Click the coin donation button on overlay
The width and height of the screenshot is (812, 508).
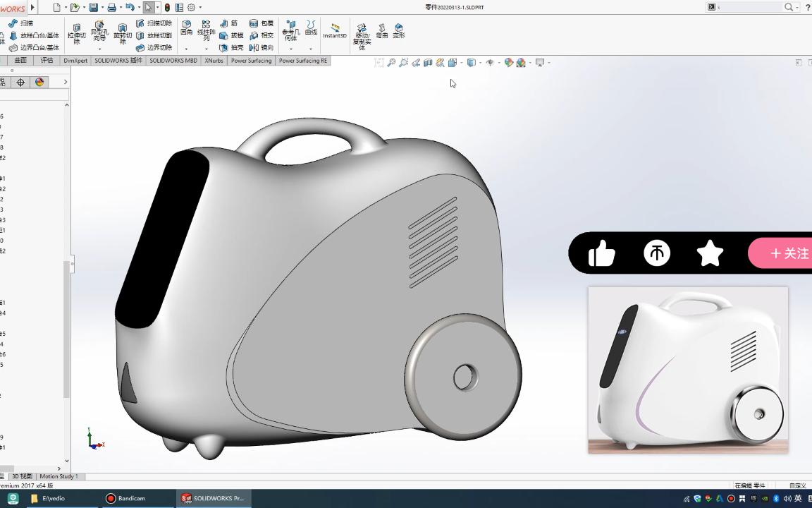click(x=657, y=253)
